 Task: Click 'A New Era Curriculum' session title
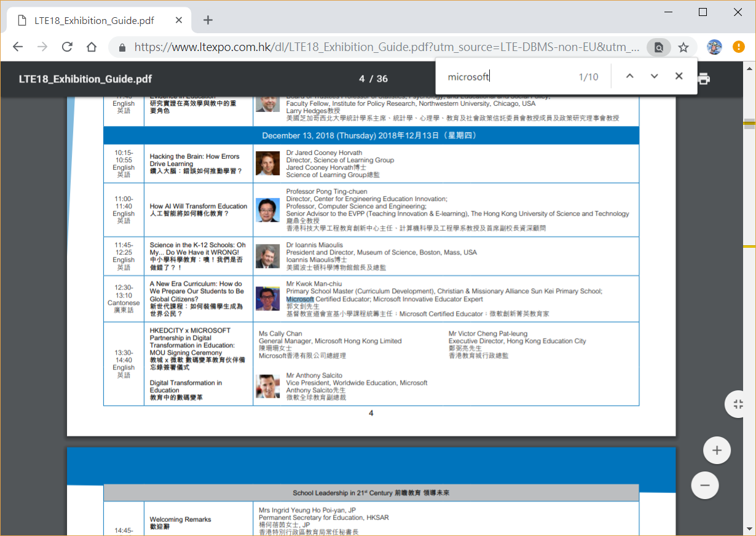tap(197, 291)
